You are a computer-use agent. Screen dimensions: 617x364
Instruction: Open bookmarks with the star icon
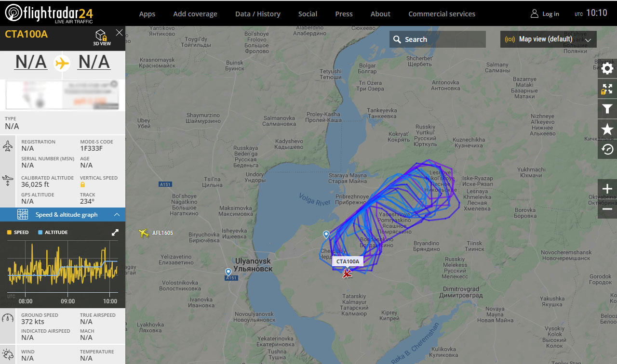(x=607, y=129)
